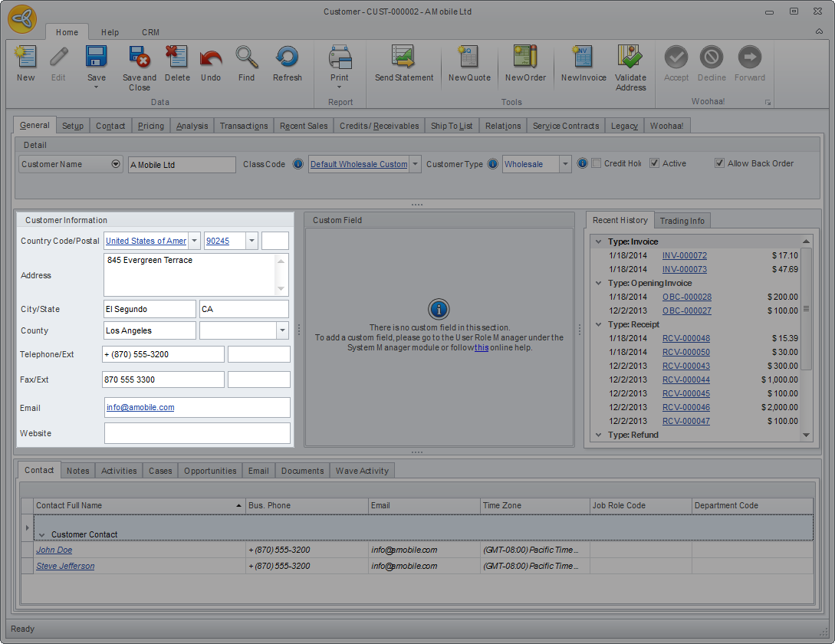Click the Website input field
This screenshot has height=644, width=835.
[x=197, y=433]
